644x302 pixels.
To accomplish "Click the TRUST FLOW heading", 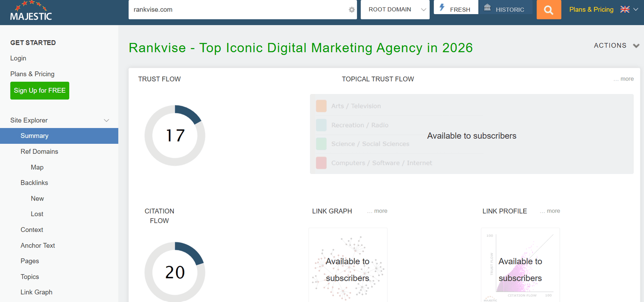I will (x=159, y=79).
